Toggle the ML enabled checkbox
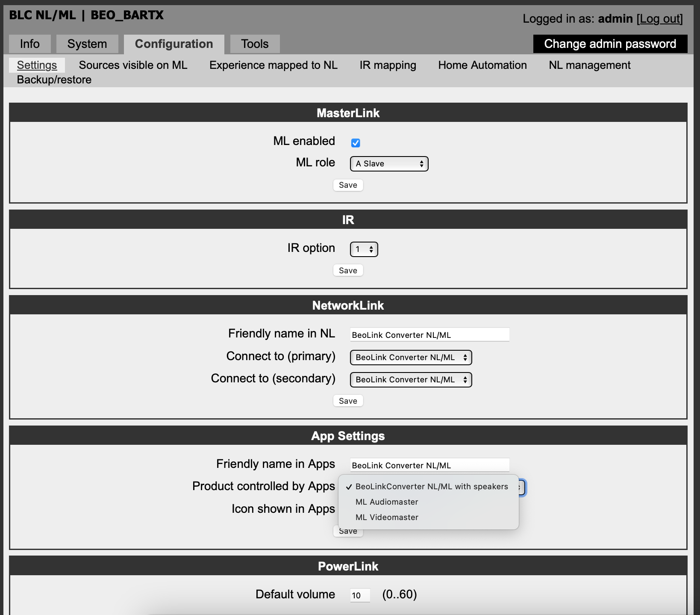 [356, 143]
